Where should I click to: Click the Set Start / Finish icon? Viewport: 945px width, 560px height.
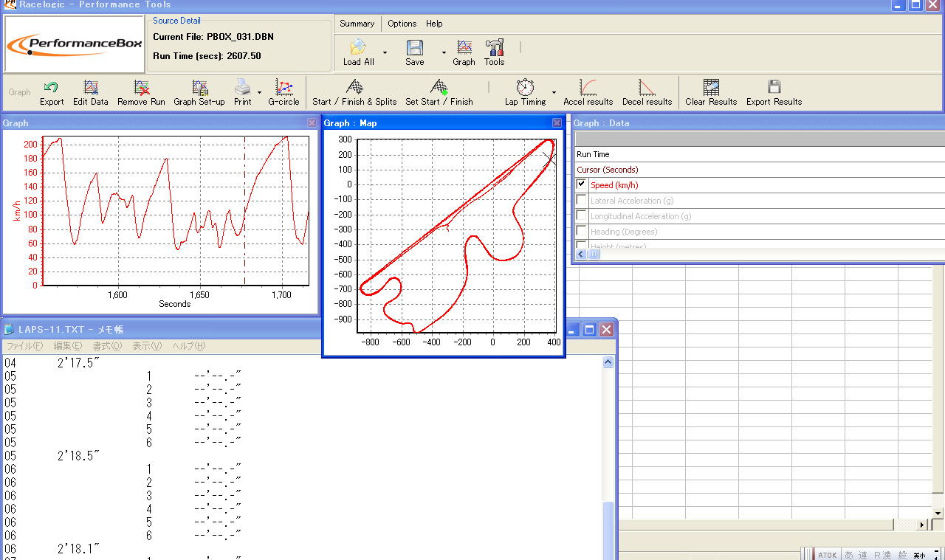(439, 89)
